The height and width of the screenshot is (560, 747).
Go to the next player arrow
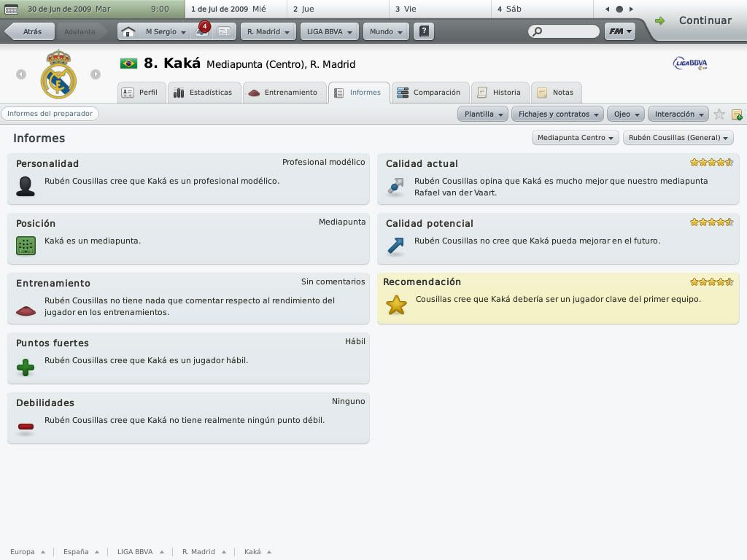(x=96, y=74)
